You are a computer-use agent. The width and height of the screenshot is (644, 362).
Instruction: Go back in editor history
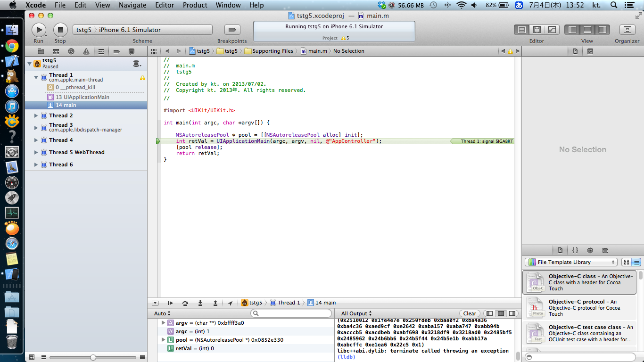click(x=167, y=51)
